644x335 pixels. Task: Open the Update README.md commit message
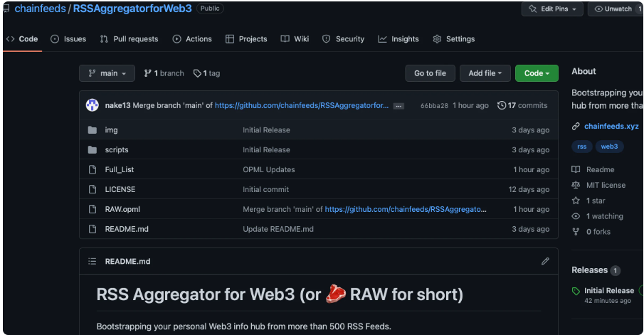[278, 229]
